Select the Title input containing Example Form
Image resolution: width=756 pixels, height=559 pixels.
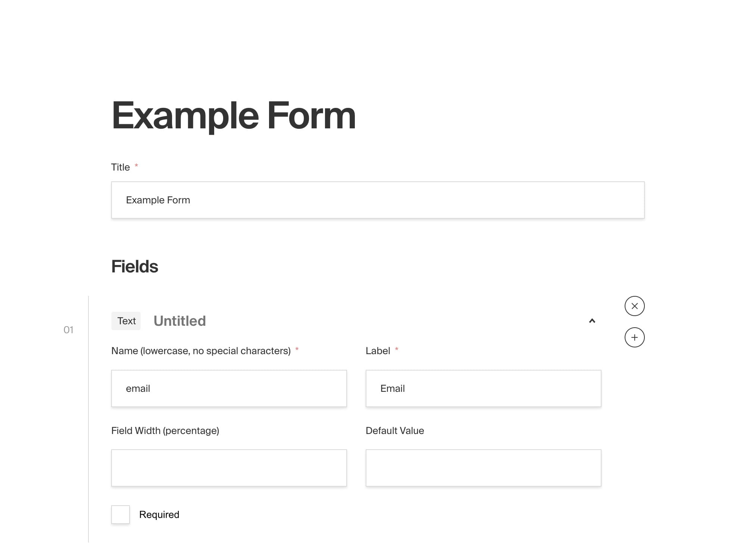coord(377,200)
